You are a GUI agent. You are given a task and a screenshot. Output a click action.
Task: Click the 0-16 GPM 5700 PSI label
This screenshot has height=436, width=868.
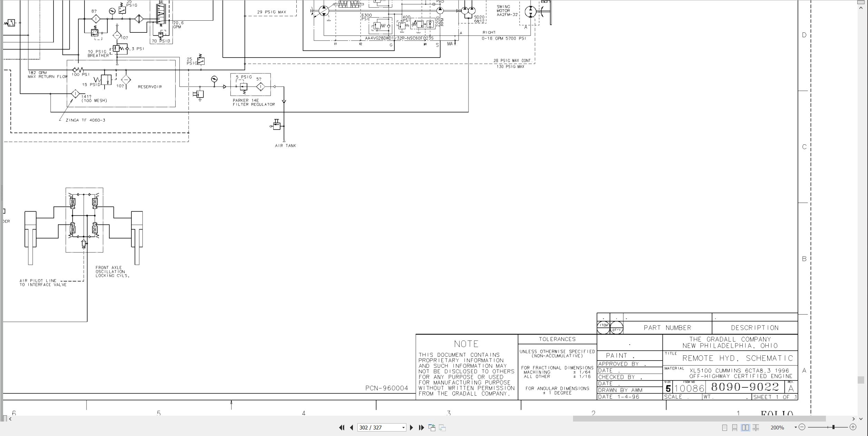point(504,39)
